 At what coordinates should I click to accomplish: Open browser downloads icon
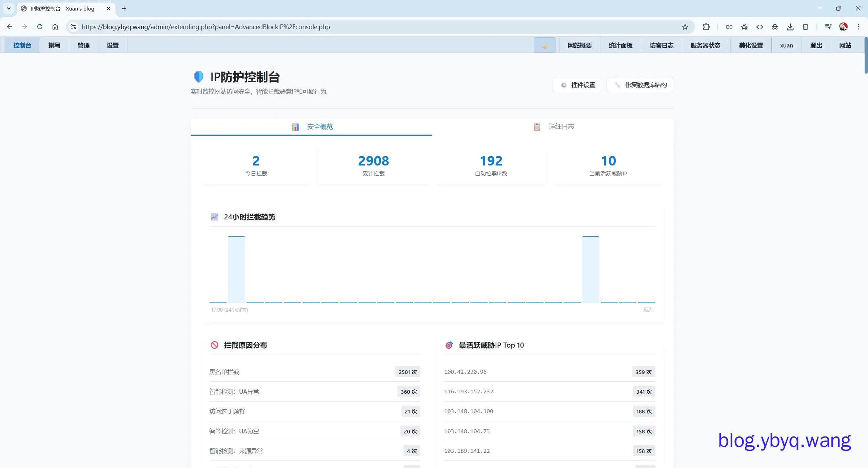point(790,27)
